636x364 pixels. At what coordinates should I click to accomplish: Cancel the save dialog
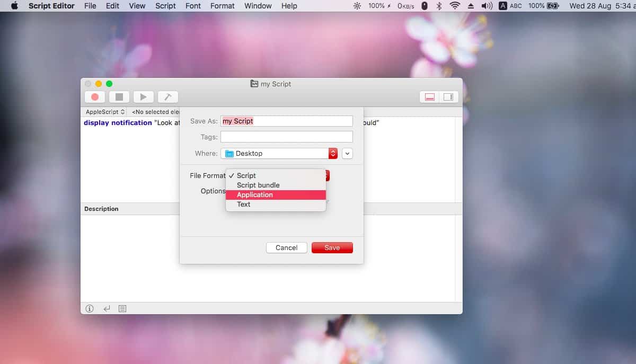click(287, 247)
